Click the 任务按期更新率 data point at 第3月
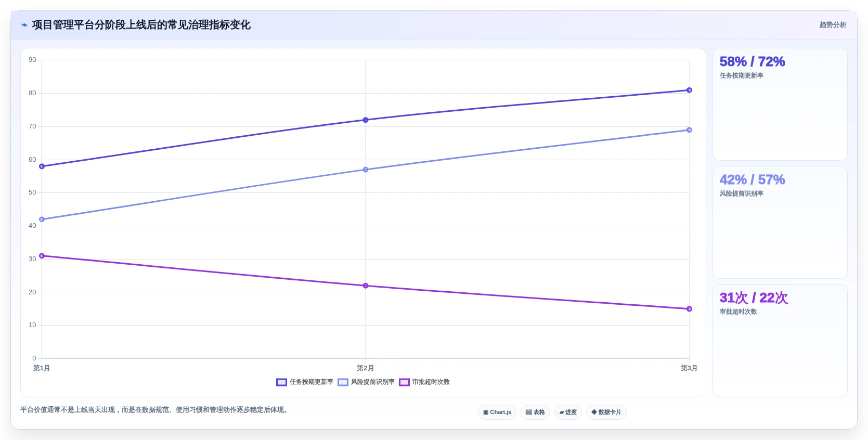The width and height of the screenshot is (868, 440). point(689,90)
